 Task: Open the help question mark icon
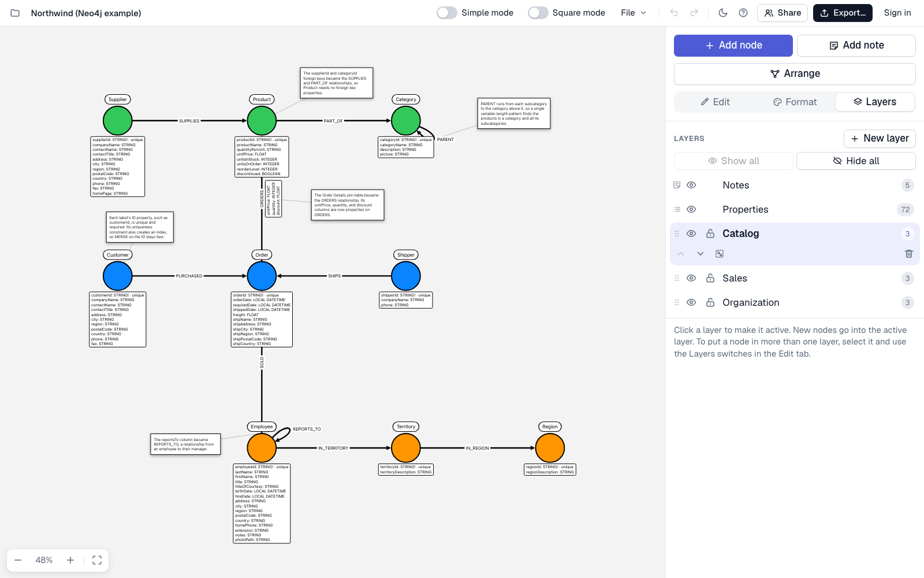tap(743, 13)
